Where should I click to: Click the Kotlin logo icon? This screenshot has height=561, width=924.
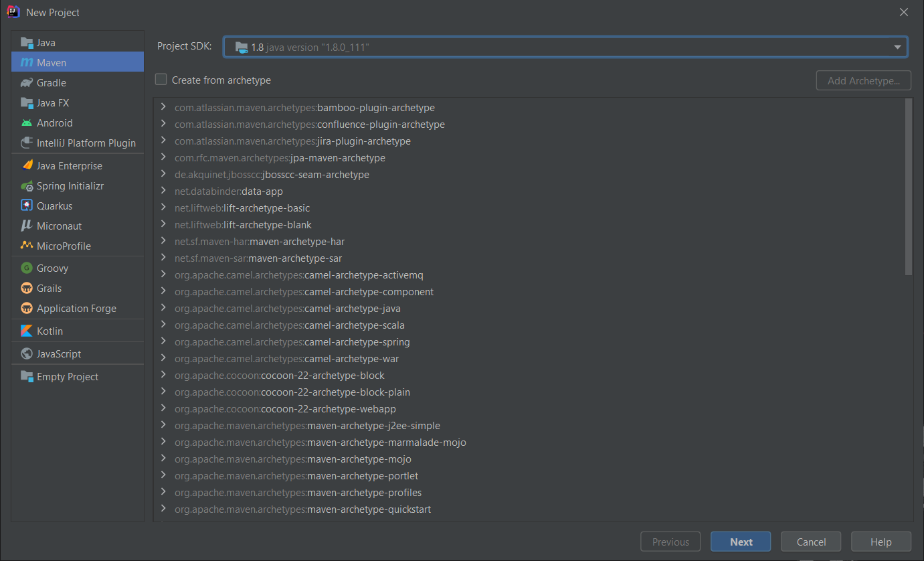[27, 331]
